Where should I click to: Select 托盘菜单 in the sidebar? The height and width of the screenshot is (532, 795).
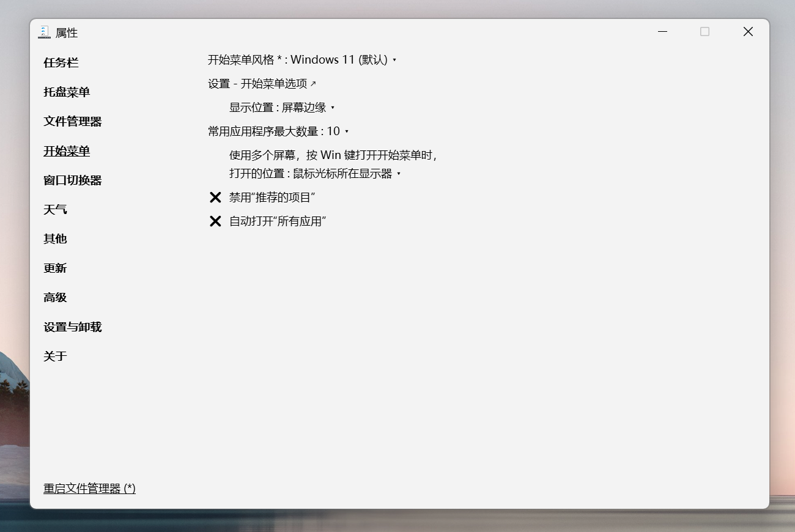click(x=67, y=92)
